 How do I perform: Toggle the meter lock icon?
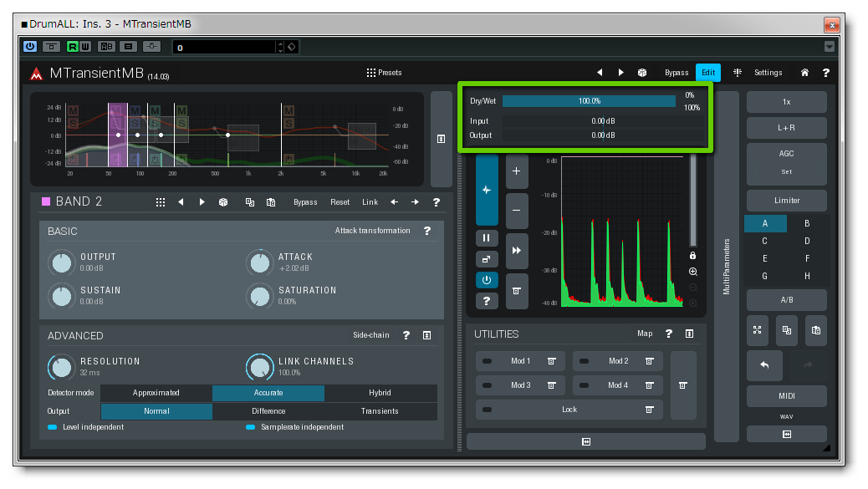(692, 256)
